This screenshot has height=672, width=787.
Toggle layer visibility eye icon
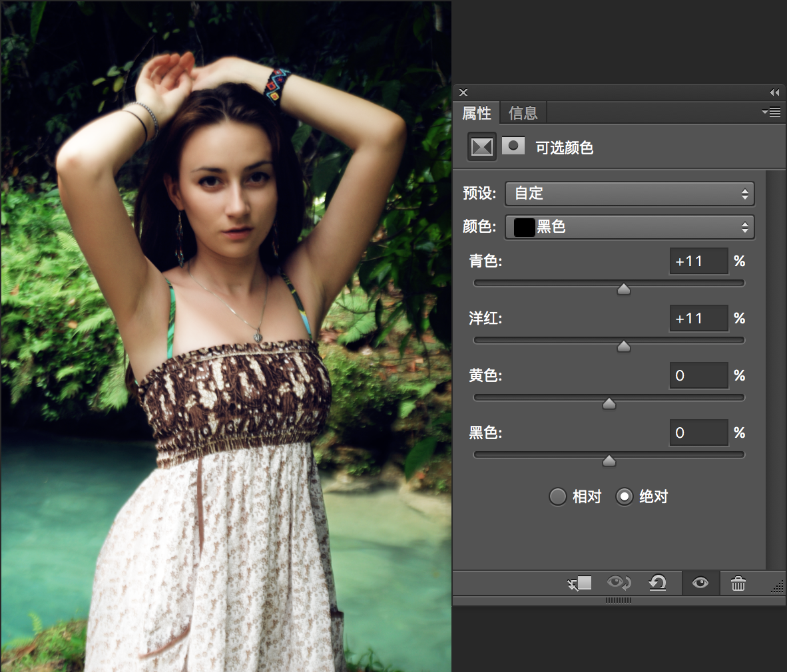pyautogui.click(x=700, y=583)
